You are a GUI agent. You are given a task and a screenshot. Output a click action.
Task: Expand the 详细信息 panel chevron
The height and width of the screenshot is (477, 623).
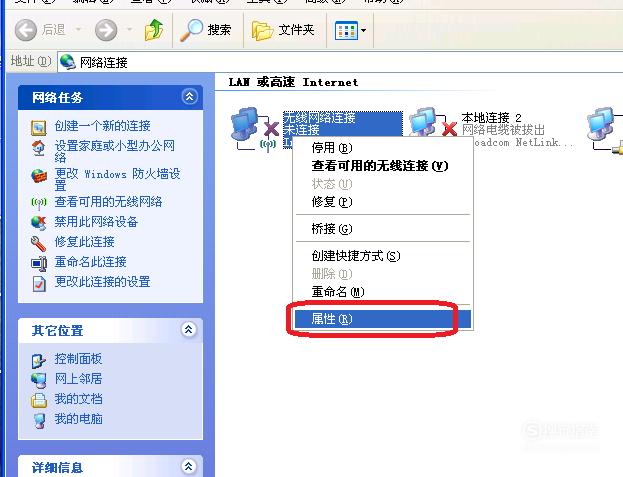tap(189, 466)
